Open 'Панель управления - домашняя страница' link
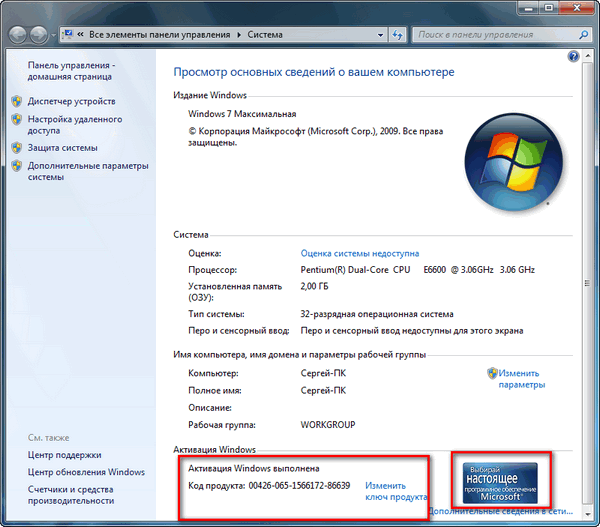The height and width of the screenshot is (527, 600). 71,71
